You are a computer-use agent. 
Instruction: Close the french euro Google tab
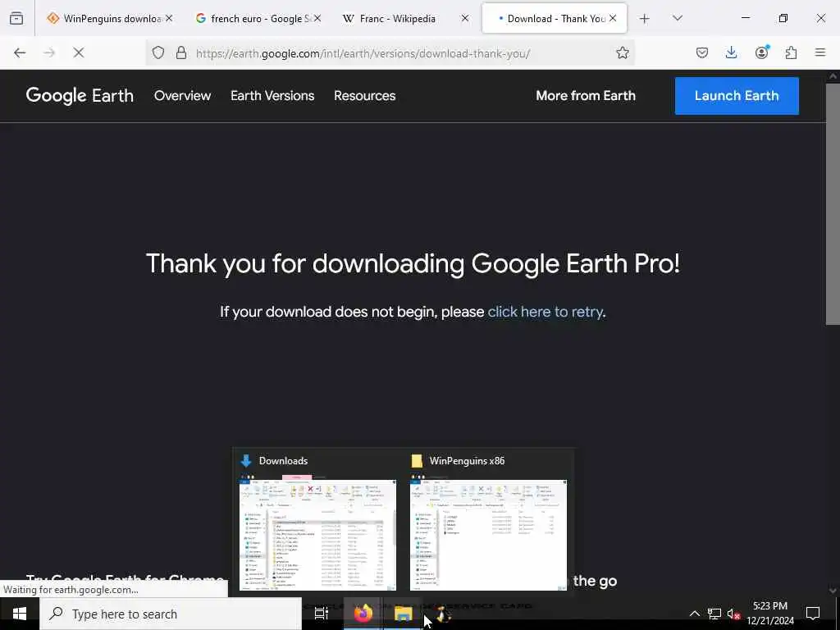[x=317, y=18]
